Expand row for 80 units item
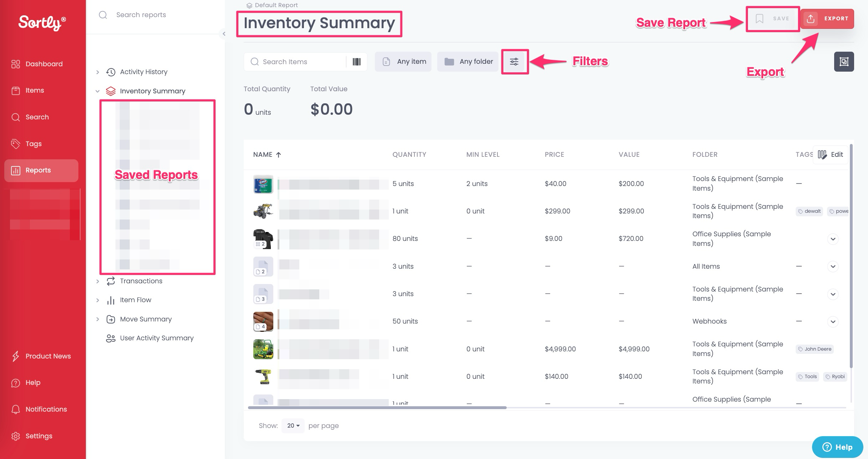The image size is (868, 459). [x=833, y=239]
